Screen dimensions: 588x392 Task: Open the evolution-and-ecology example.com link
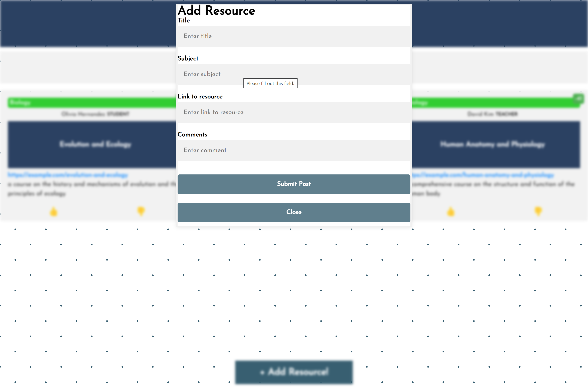(67, 175)
